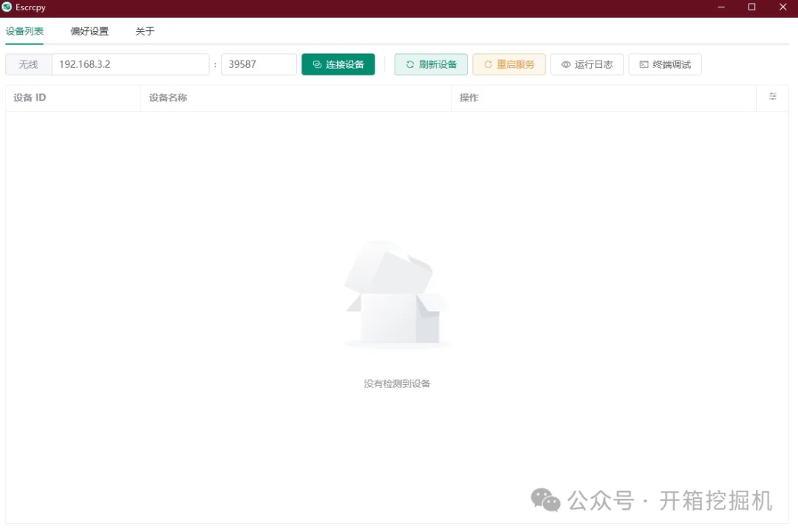Click the 没有检测到设备 empty message
The width and height of the screenshot is (798, 532).
coord(397,383)
